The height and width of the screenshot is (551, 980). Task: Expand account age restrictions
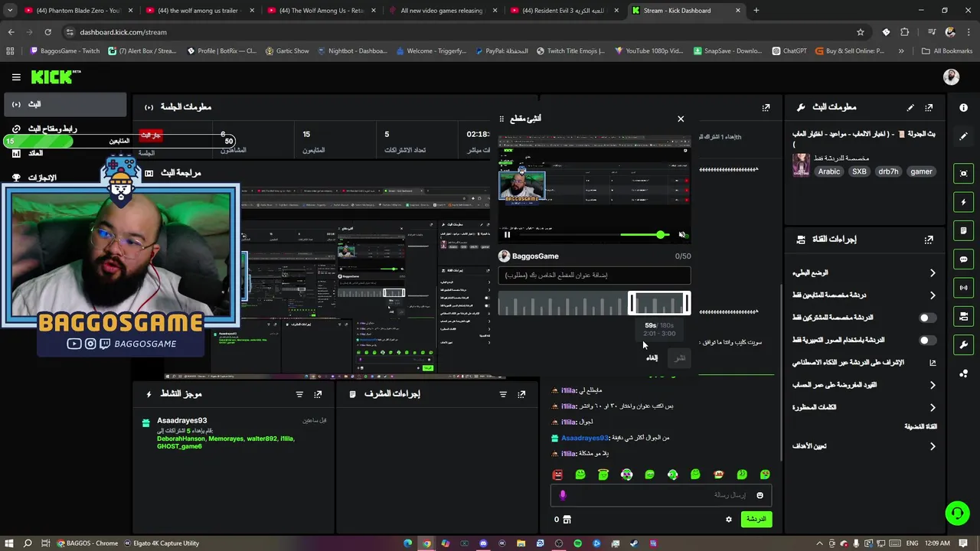864,385
